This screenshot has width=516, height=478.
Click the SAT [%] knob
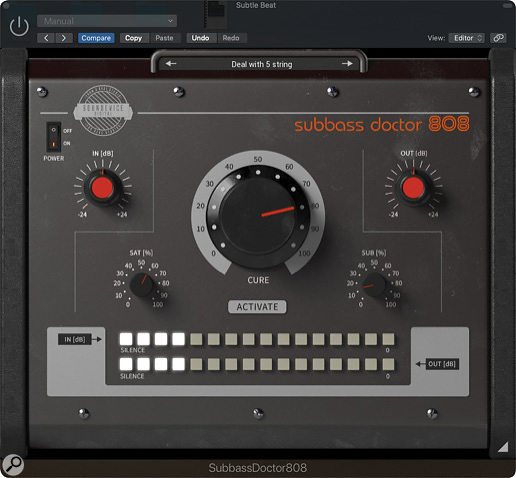coord(141,285)
